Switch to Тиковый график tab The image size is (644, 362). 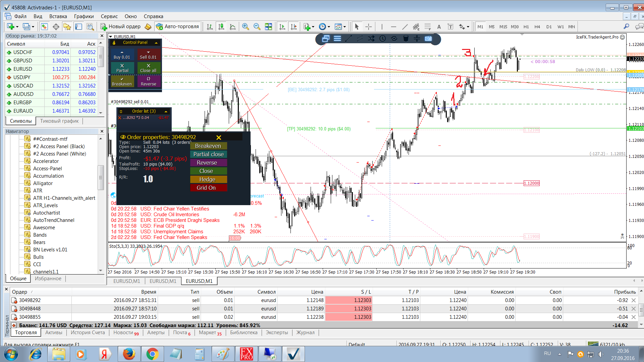pos(59,121)
